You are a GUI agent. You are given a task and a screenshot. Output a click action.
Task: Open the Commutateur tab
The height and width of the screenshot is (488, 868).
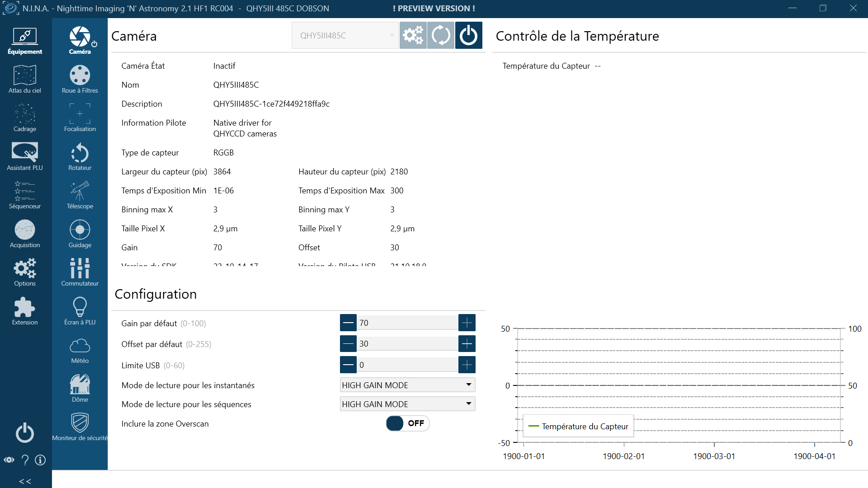pyautogui.click(x=80, y=272)
